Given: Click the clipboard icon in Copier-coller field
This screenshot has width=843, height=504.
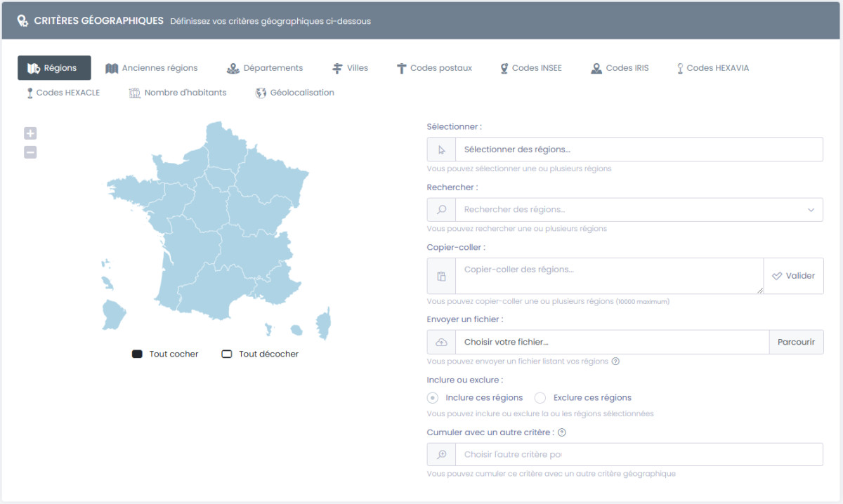Looking at the screenshot, I should pos(441,276).
